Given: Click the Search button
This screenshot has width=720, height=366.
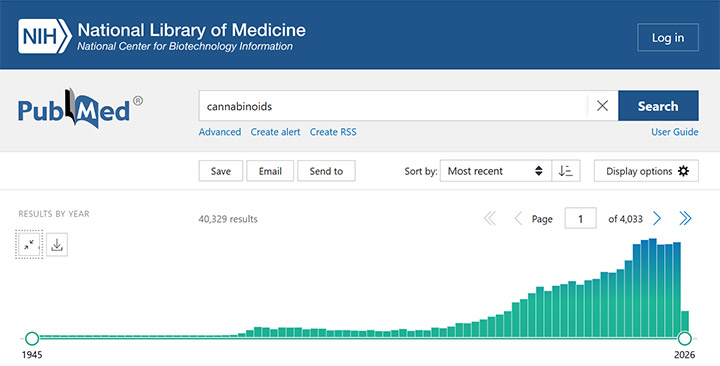Looking at the screenshot, I should point(658,106).
